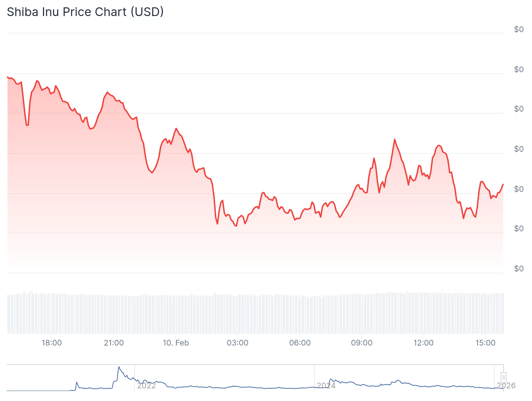This screenshot has height=401, width=532.
Task: Click the 12:00 time axis label
Action: tap(423, 343)
